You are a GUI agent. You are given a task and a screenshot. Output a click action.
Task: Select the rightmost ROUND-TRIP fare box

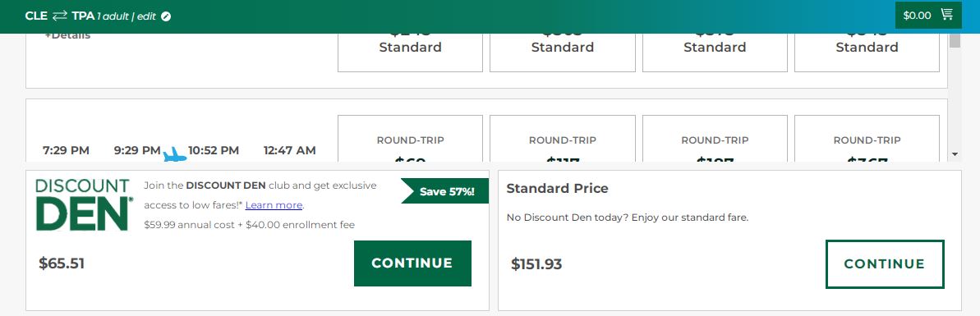pos(867,139)
